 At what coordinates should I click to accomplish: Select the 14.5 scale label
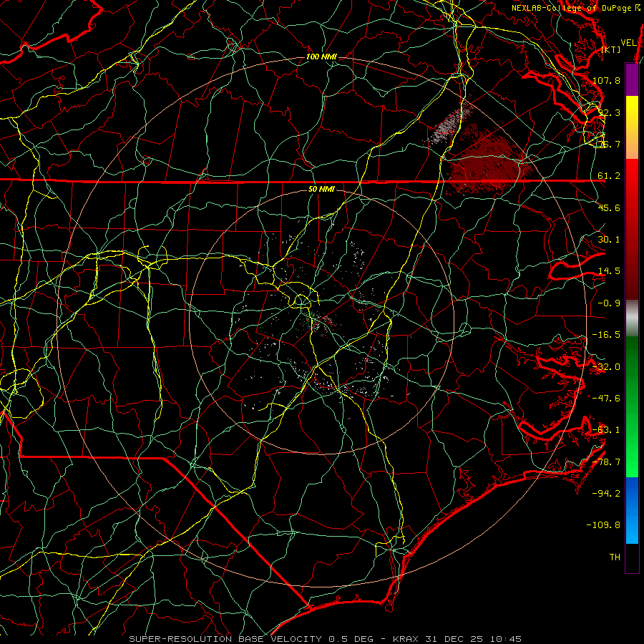(609, 271)
